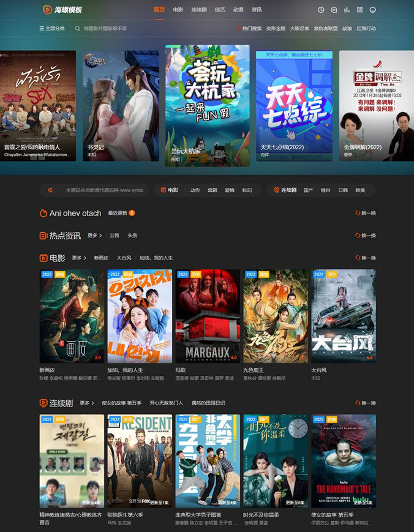Expand 更多 in the 热点资讯 section

pos(94,235)
